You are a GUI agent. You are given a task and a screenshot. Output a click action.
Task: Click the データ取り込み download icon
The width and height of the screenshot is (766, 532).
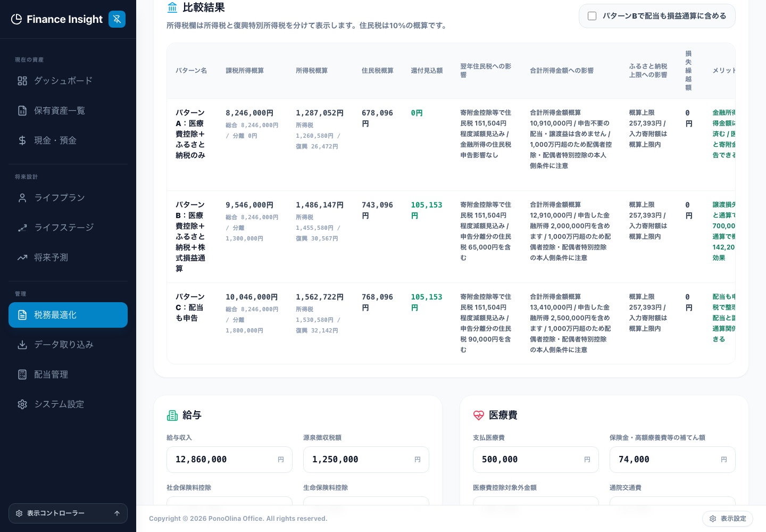pos(22,345)
